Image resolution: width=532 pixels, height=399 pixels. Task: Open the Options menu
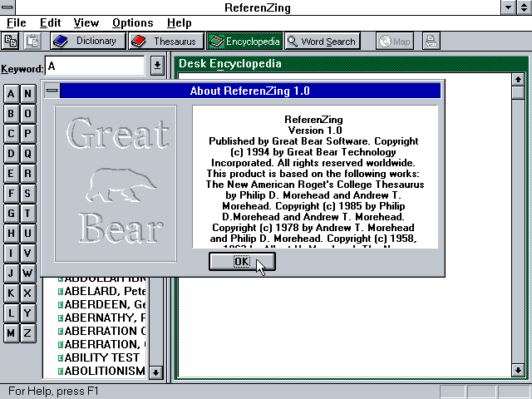133,22
